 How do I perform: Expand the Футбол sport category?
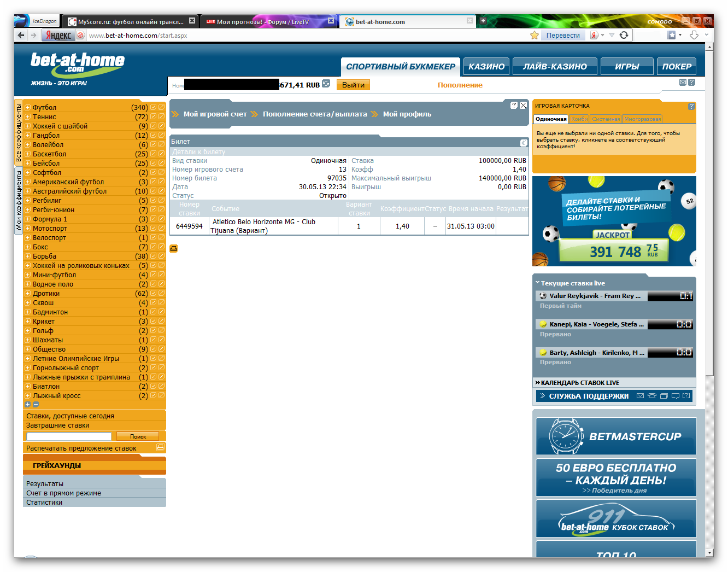tap(27, 108)
